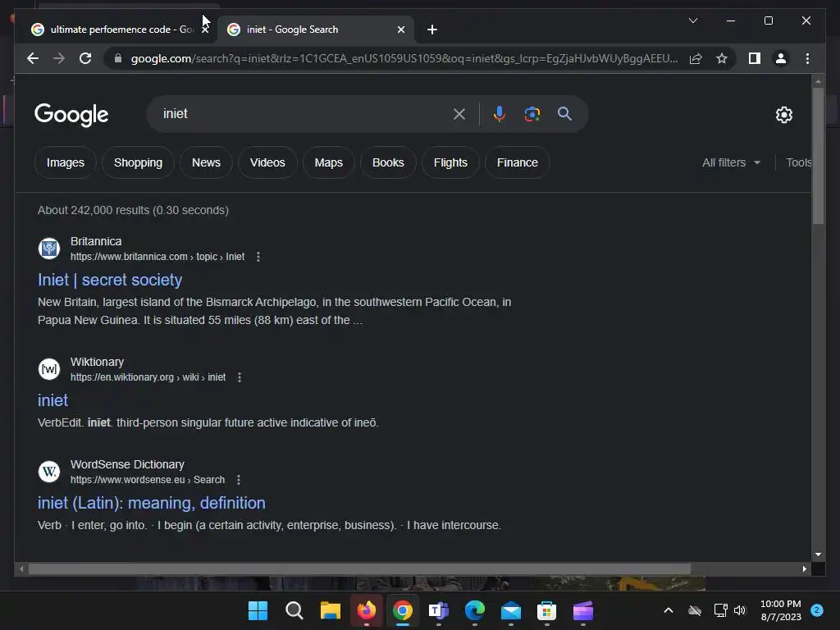Open iniet (Latin): meaning, definition link
The image size is (840, 630).
pyautogui.click(x=152, y=503)
